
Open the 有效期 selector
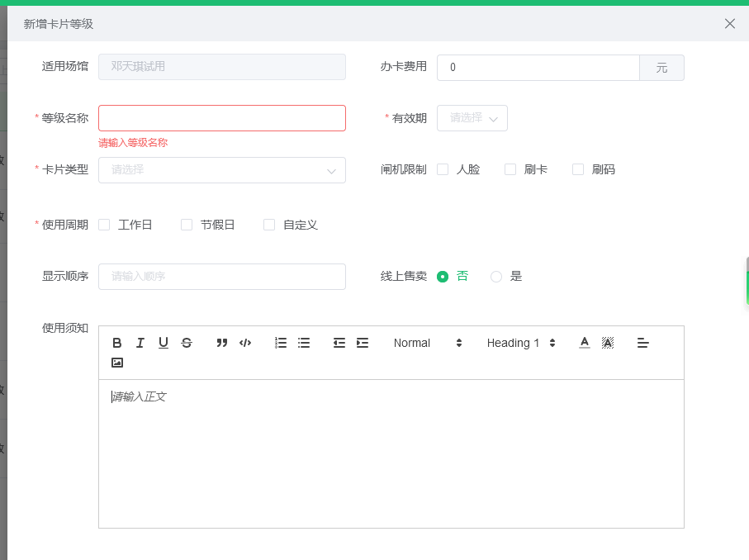(472, 118)
